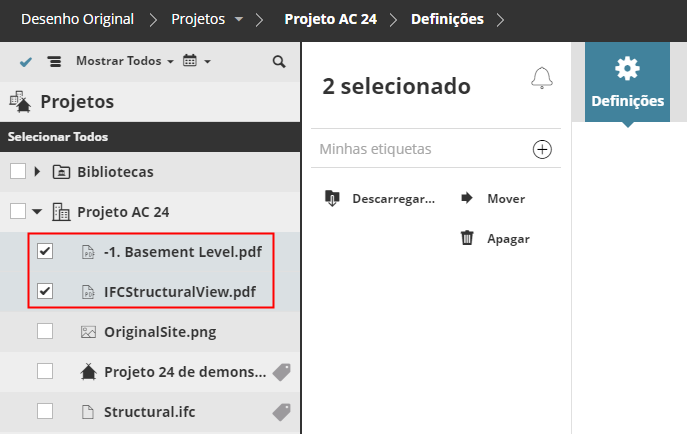Viewport: 687px width, 434px height.
Task: Uncheck the -1. Basement Level.pdf checkbox
Action: (45, 251)
